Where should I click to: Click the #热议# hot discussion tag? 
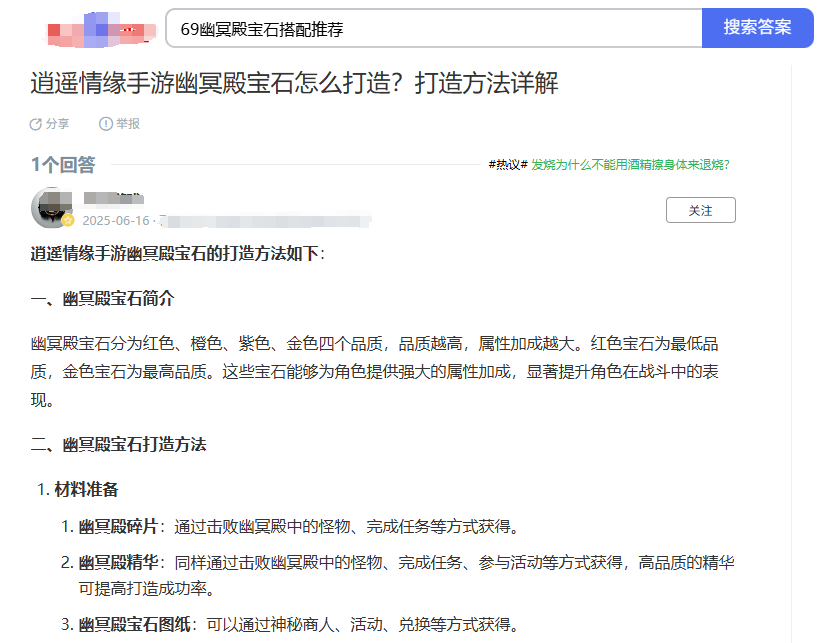(507, 165)
